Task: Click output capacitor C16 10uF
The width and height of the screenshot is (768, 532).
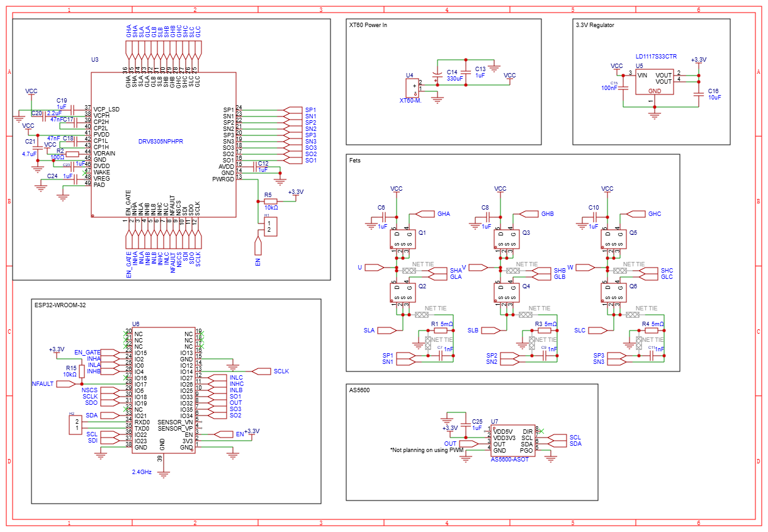Action: click(x=697, y=94)
